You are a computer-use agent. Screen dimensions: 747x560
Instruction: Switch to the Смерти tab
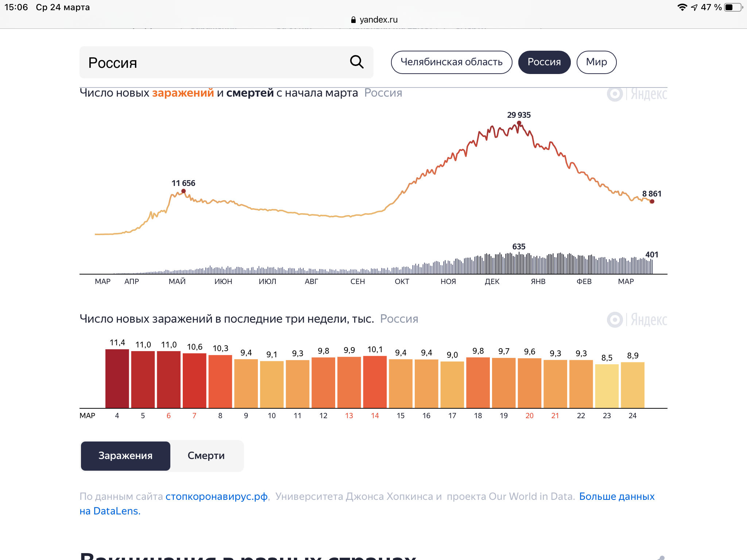click(206, 456)
